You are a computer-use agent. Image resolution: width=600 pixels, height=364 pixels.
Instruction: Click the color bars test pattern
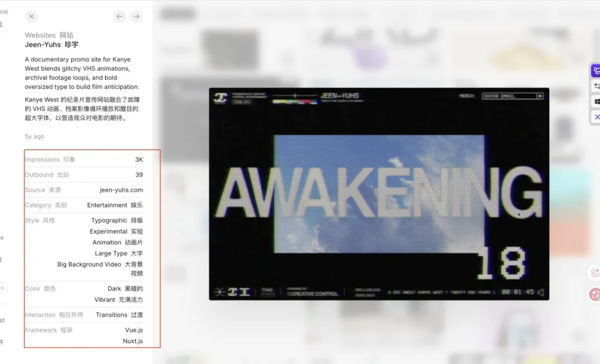294,102
